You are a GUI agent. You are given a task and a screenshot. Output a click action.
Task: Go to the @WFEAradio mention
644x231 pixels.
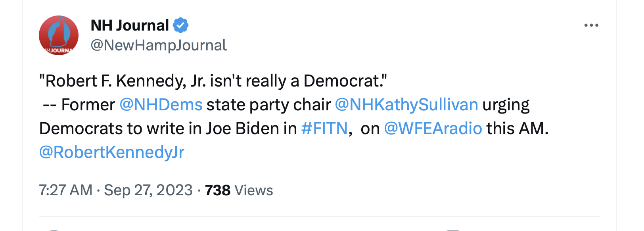click(433, 129)
